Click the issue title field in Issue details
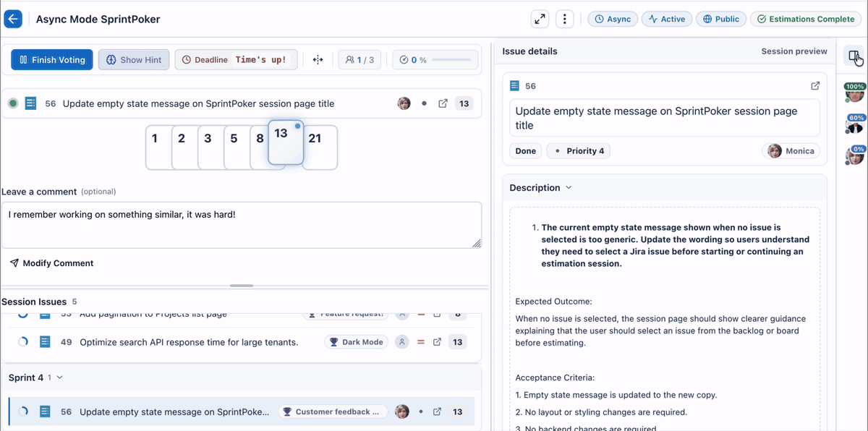The height and width of the screenshot is (431, 868). 665,118
